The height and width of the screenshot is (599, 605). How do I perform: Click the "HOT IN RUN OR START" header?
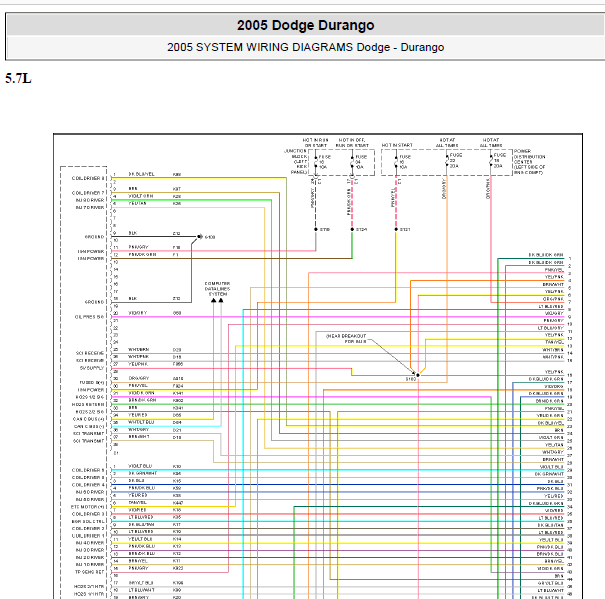pos(315,142)
